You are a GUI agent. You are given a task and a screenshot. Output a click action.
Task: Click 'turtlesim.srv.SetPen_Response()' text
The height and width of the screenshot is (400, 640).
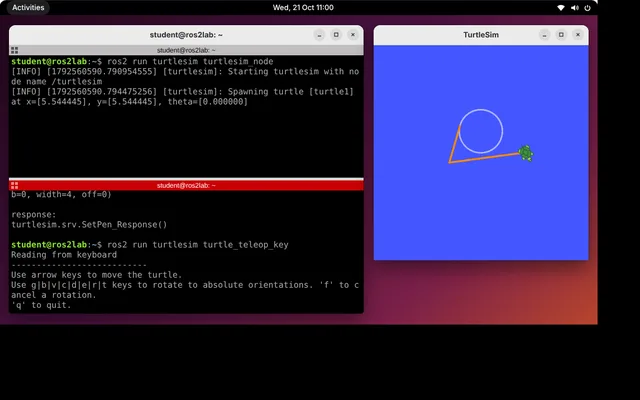[x=89, y=224]
